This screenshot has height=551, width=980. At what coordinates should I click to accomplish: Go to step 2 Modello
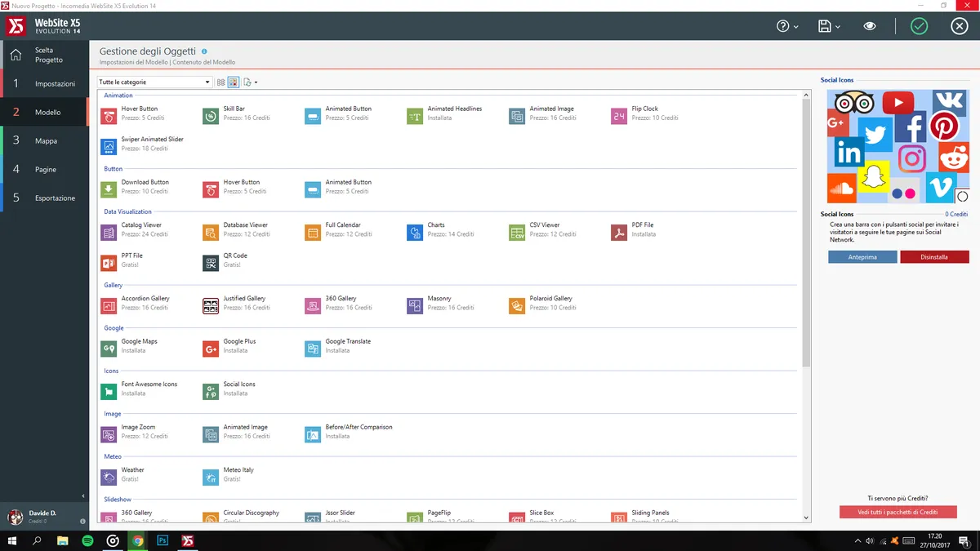[44, 112]
